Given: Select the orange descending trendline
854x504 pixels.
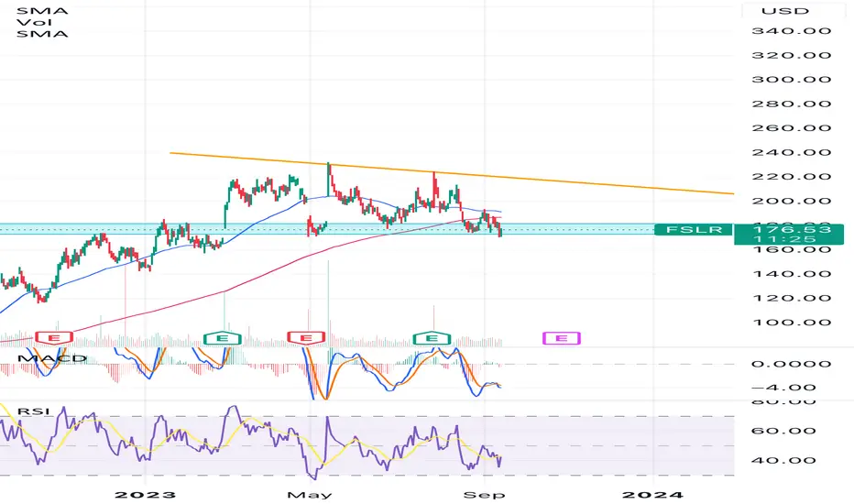Looking at the screenshot, I should coord(452,173).
